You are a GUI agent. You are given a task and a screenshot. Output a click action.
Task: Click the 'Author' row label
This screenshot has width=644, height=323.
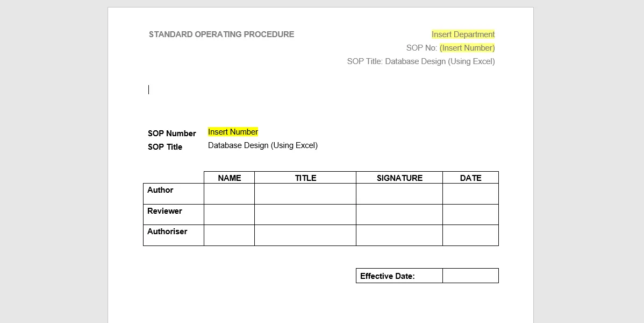(x=160, y=190)
